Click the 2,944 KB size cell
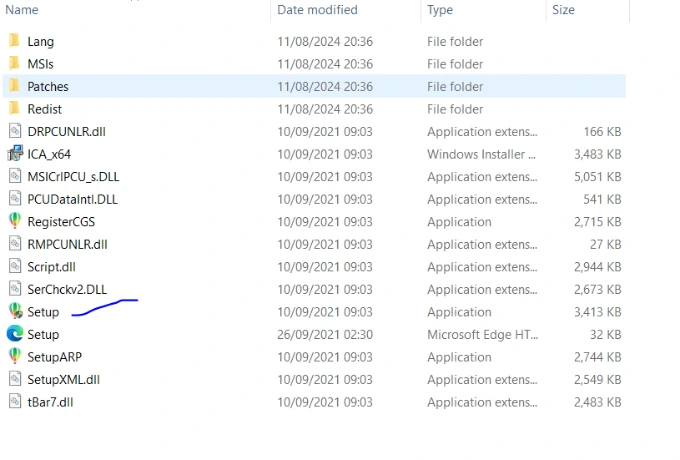 [x=598, y=267]
